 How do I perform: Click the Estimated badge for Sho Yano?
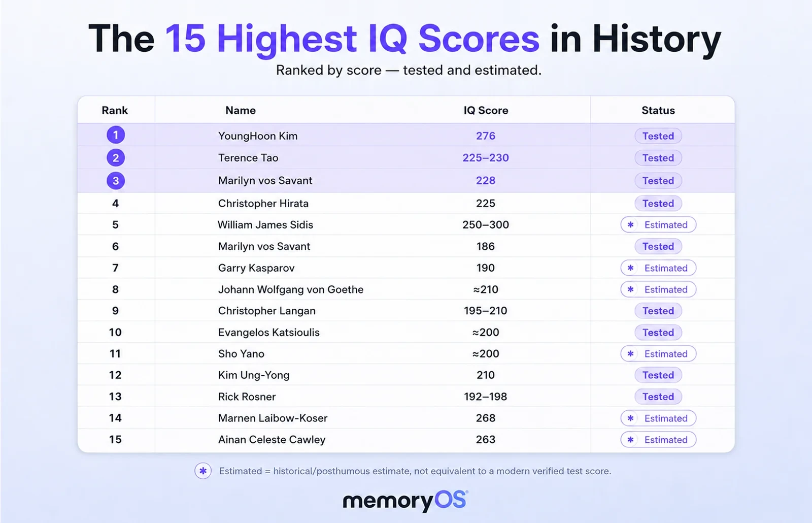[658, 354]
